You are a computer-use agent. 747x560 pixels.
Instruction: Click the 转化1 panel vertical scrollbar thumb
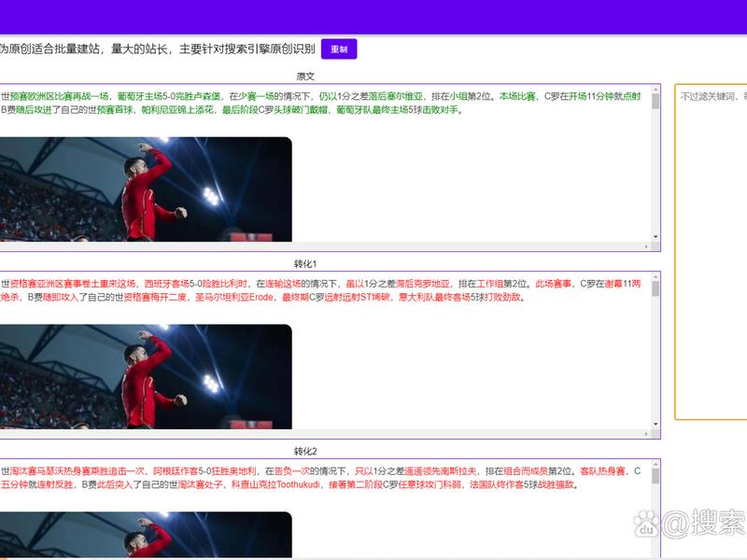655,289
